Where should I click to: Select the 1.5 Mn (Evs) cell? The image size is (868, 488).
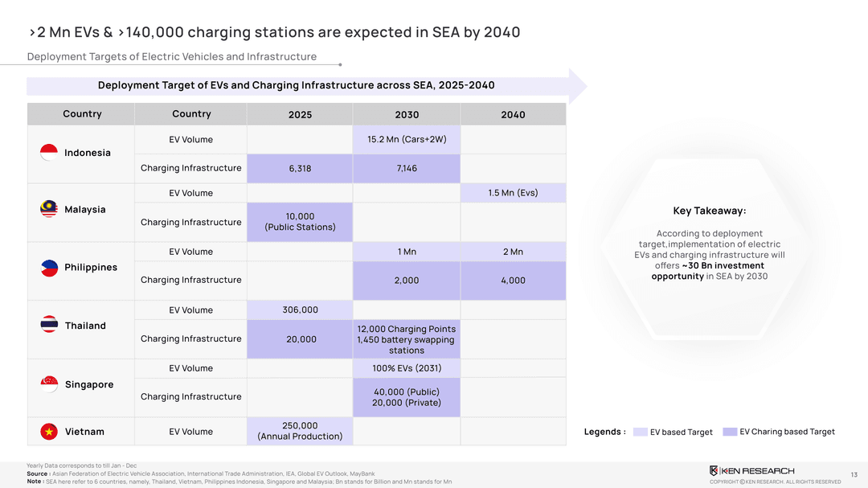click(513, 193)
